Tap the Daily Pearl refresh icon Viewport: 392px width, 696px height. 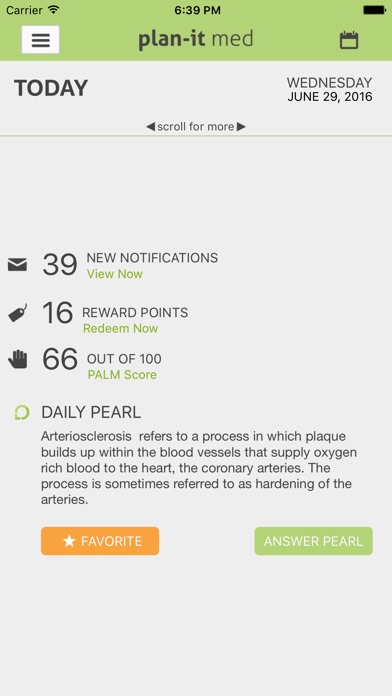pyautogui.click(x=22, y=413)
